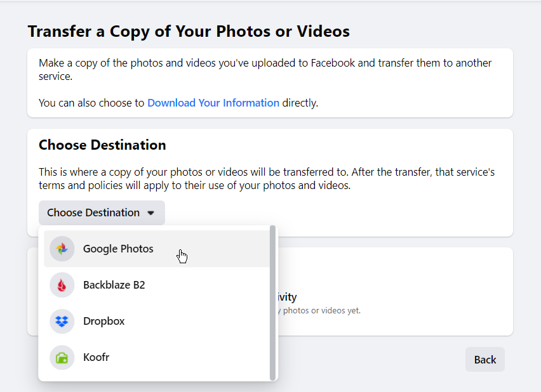Screen dimensions: 541x392
Task: Select Backblaze B2 from the list
Action: (x=157, y=285)
